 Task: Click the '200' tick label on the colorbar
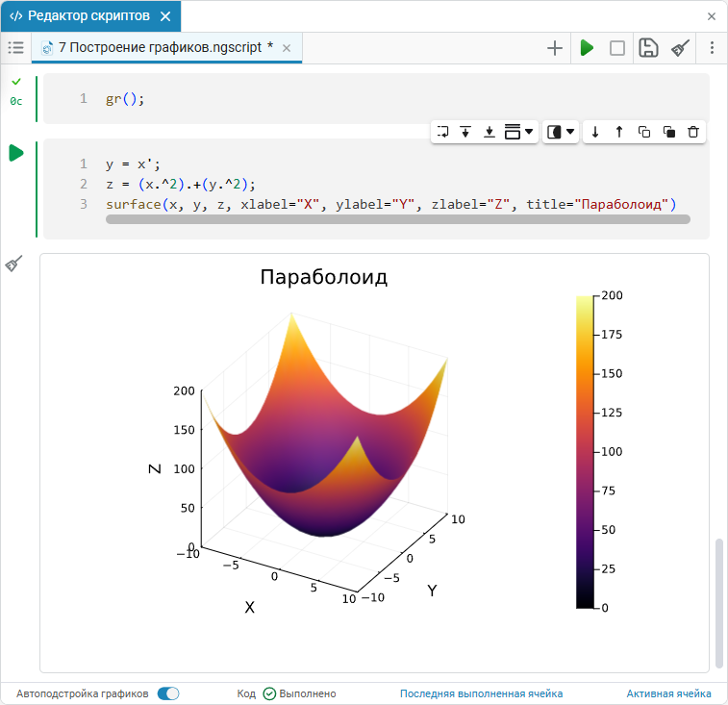[x=612, y=295]
